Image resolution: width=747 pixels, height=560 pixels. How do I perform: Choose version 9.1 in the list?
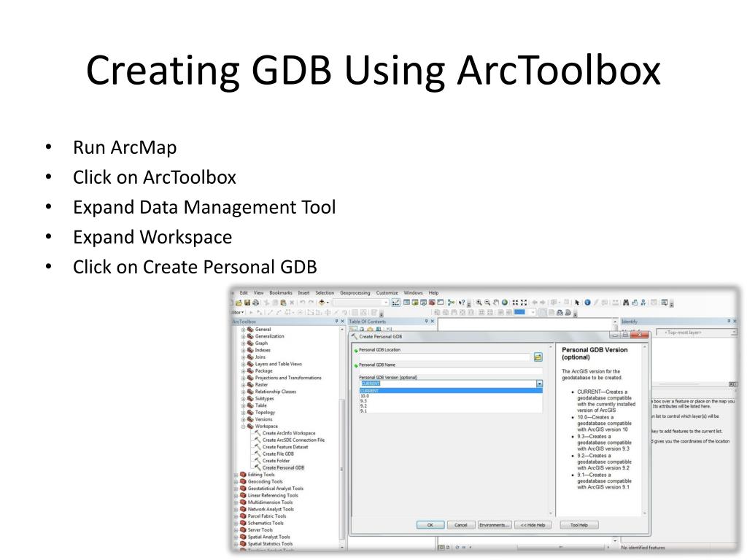point(451,411)
